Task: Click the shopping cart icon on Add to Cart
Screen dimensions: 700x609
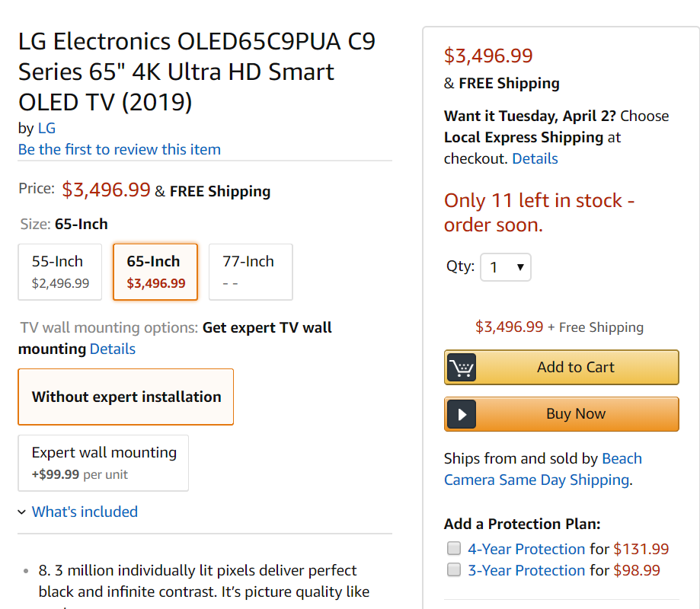Action: [461, 368]
